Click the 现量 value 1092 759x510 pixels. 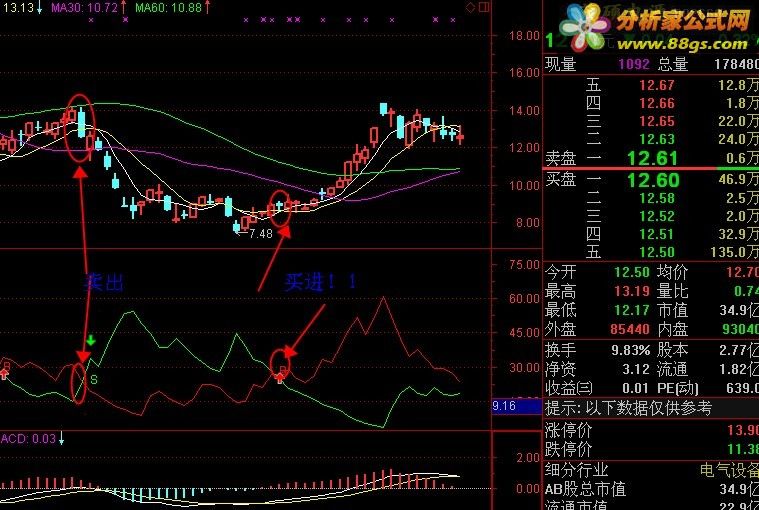point(634,64)
